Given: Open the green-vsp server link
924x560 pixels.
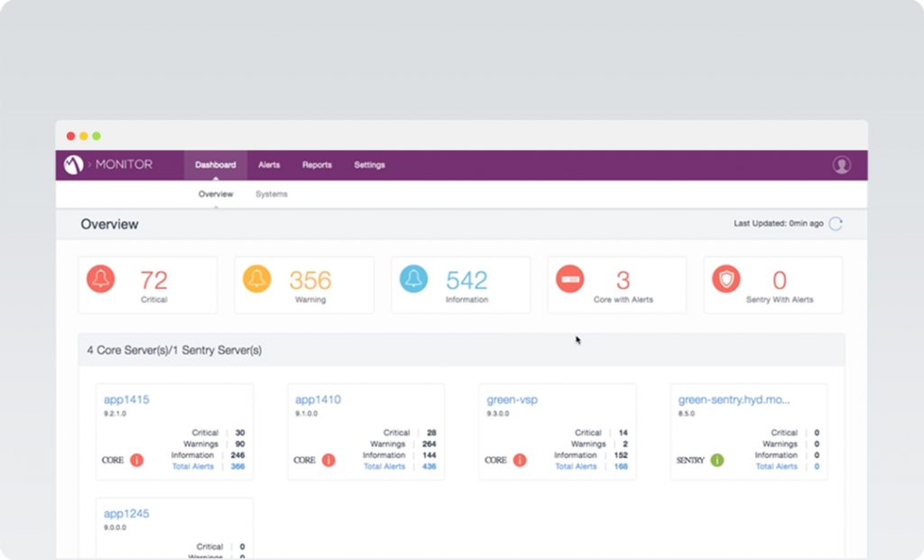Looking at the screenshot, I should point(513,399).
